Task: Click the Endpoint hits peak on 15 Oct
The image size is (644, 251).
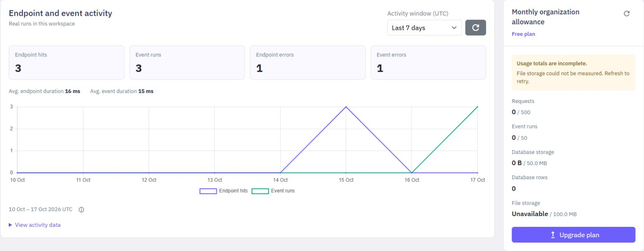Action: [346, 107]
